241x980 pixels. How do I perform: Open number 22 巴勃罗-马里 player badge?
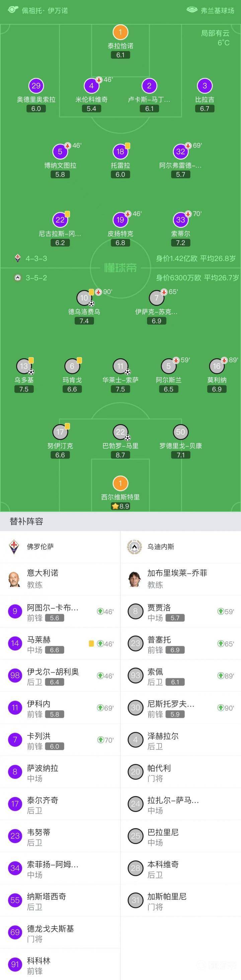tap(120, 432)
